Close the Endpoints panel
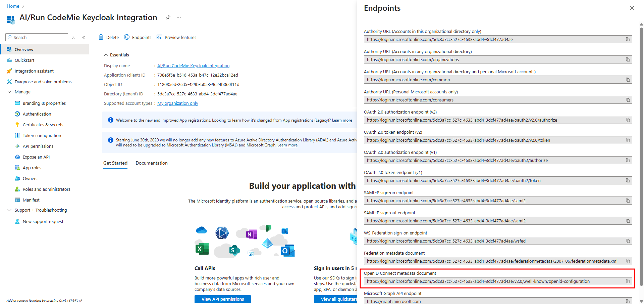 pyautogui.click(x=632, y=8)
